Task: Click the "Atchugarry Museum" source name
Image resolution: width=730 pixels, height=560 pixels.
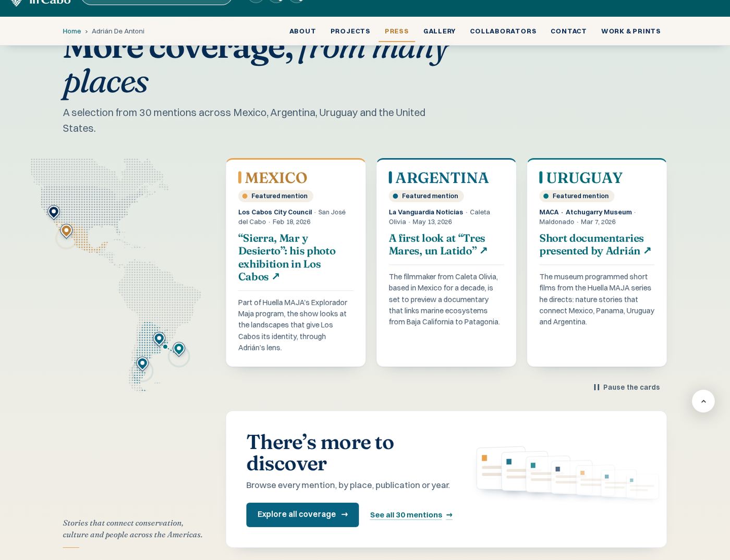Action: click(599, 212)
